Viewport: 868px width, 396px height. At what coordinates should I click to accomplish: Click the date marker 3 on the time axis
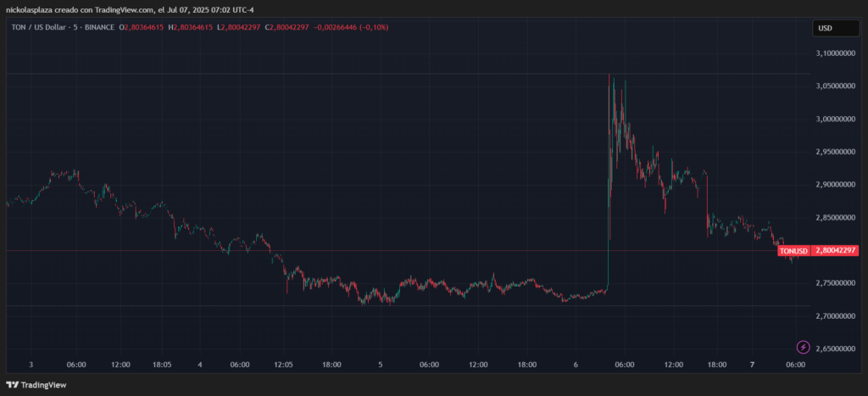(30, 365)
